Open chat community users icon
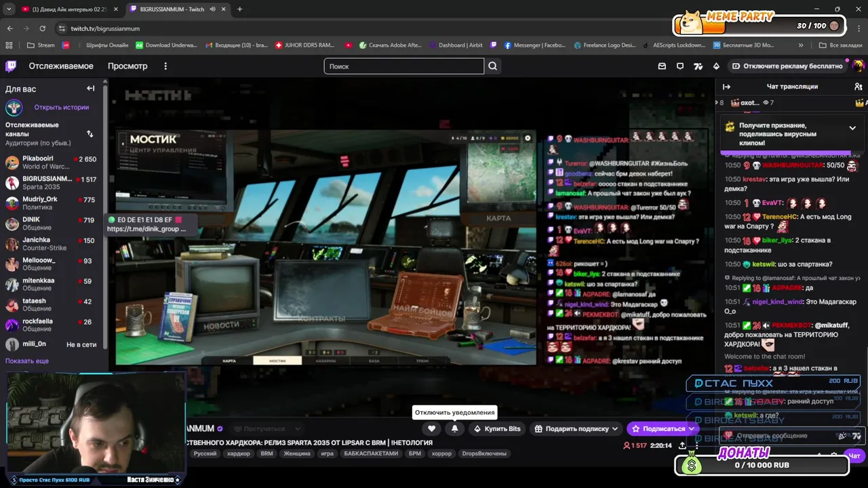The height and width of the screenshot is (488, 868). [x=859, y=87]
